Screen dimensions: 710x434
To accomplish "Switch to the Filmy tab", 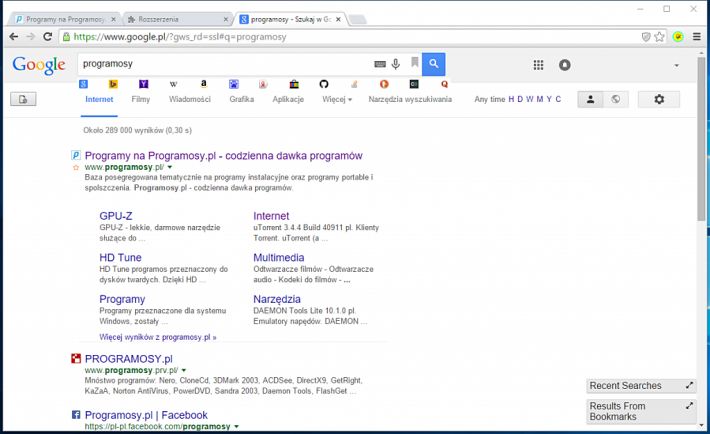I will pyautogui.click(x=140, y=99).
